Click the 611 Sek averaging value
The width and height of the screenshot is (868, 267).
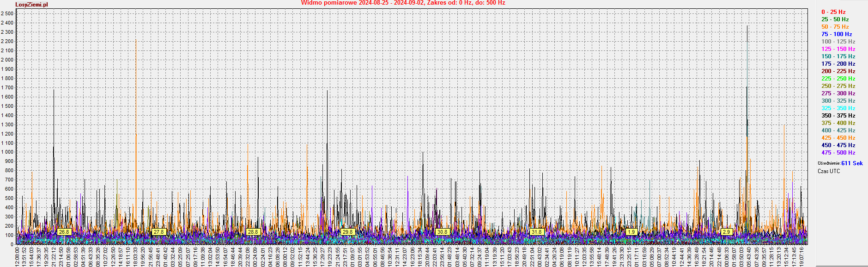(x=852, y=163)
